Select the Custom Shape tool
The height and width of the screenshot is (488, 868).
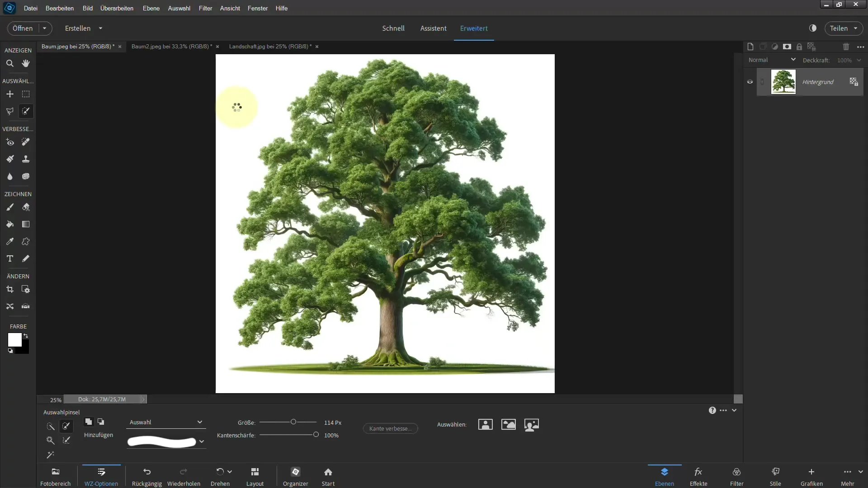coord(26,241)
